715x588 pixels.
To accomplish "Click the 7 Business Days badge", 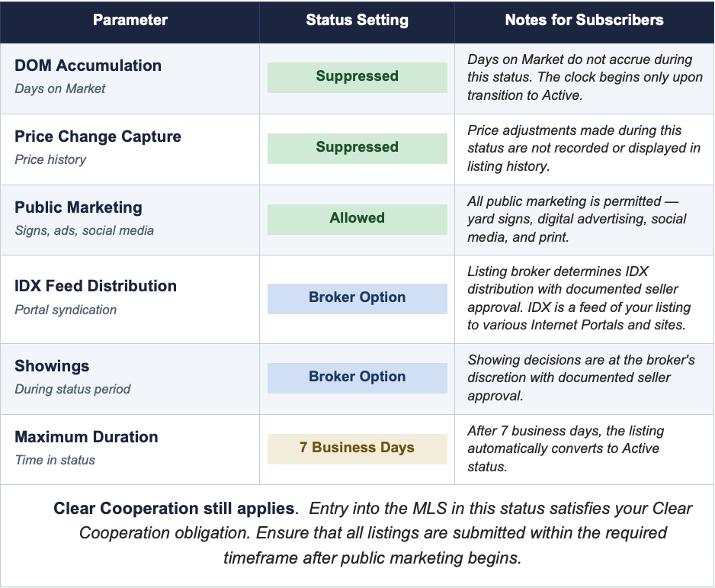I will click(x=357, y=448).
